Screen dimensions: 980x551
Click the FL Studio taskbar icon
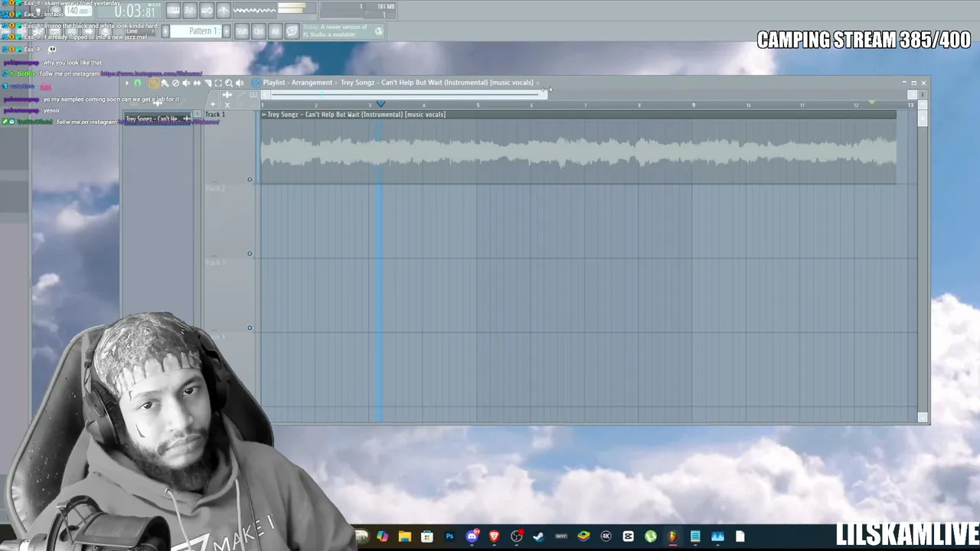pyautogui.click(x=673, y=536)
